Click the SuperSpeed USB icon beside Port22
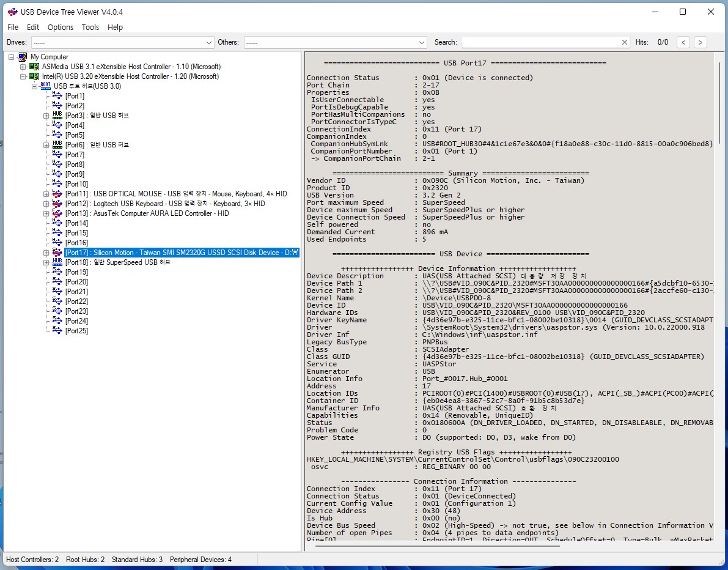728x570 pixels. (x=57, y=301)
